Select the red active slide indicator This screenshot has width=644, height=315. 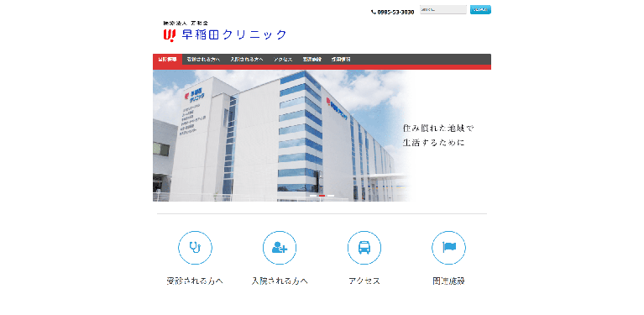click(322, 196)
